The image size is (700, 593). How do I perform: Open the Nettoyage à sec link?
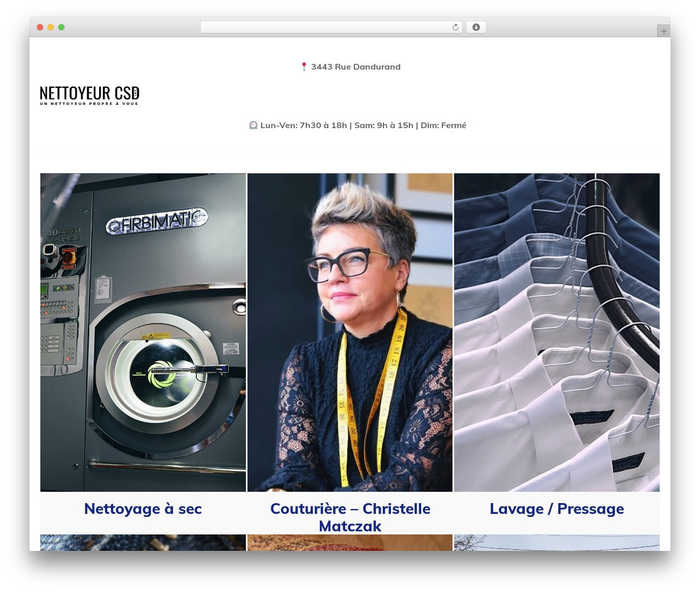[x=143, y=509]
